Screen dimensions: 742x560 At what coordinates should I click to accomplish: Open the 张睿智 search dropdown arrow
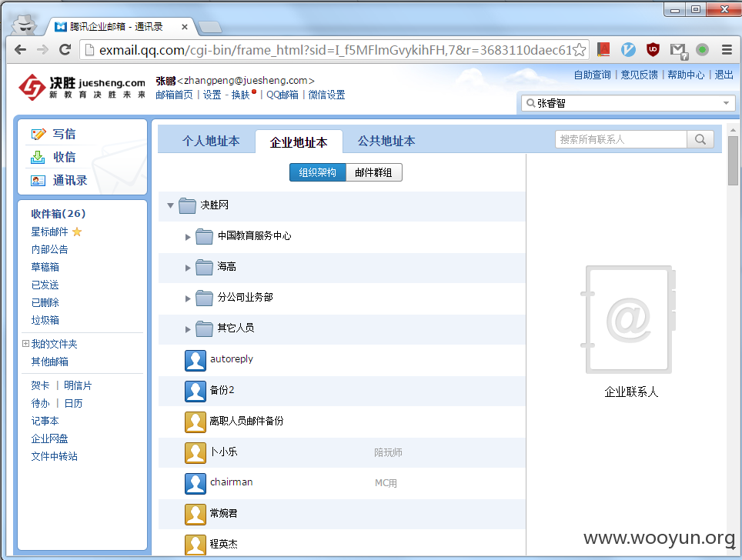coord(726,103)
